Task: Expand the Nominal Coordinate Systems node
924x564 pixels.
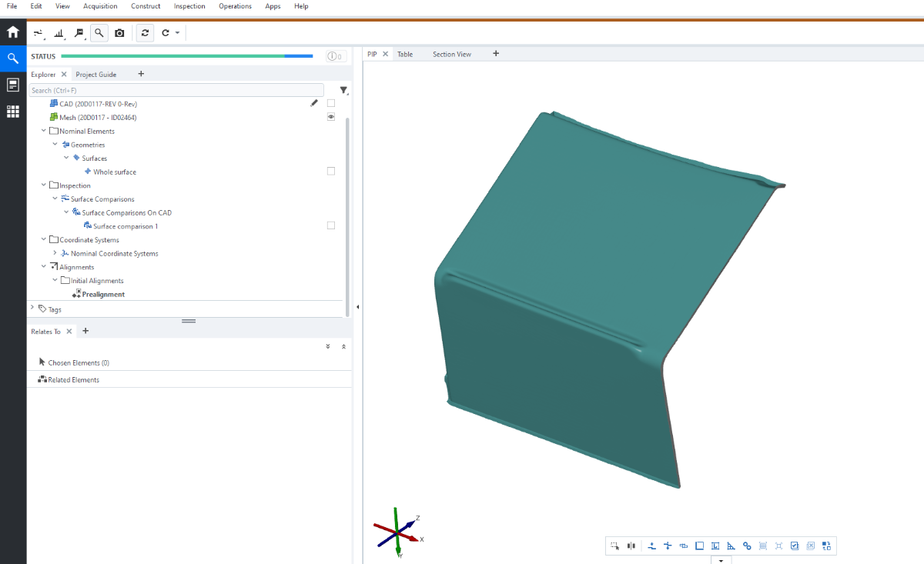Action: pos(55,253)
